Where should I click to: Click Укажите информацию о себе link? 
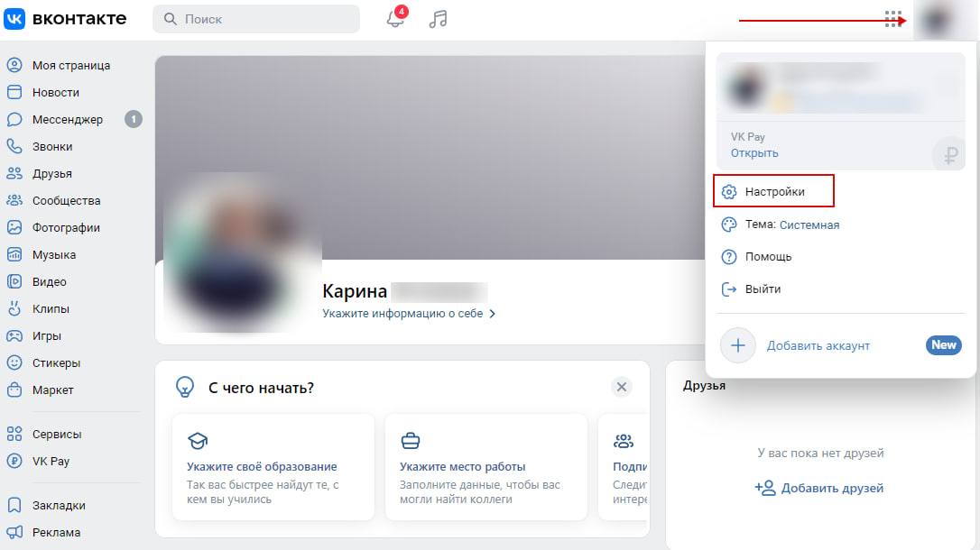coord(402,314)
